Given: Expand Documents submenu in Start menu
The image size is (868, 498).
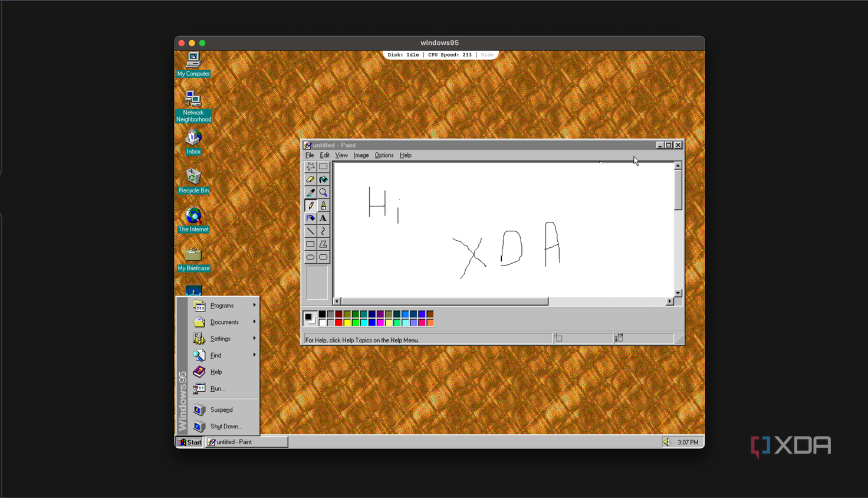Looking at the screenshot, I should [x=224, y=322].
